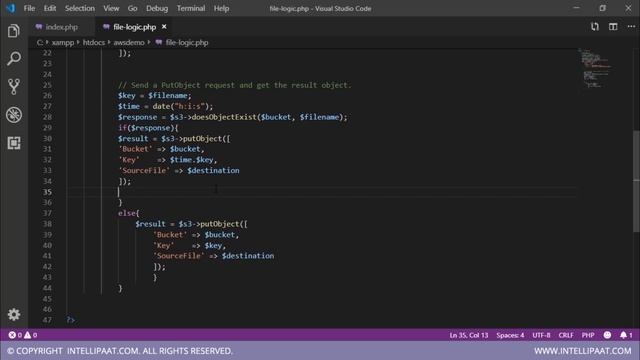Open the Explorer view in activity bar
This screenshot has height=360, width=640.
(x=13, y=31)
